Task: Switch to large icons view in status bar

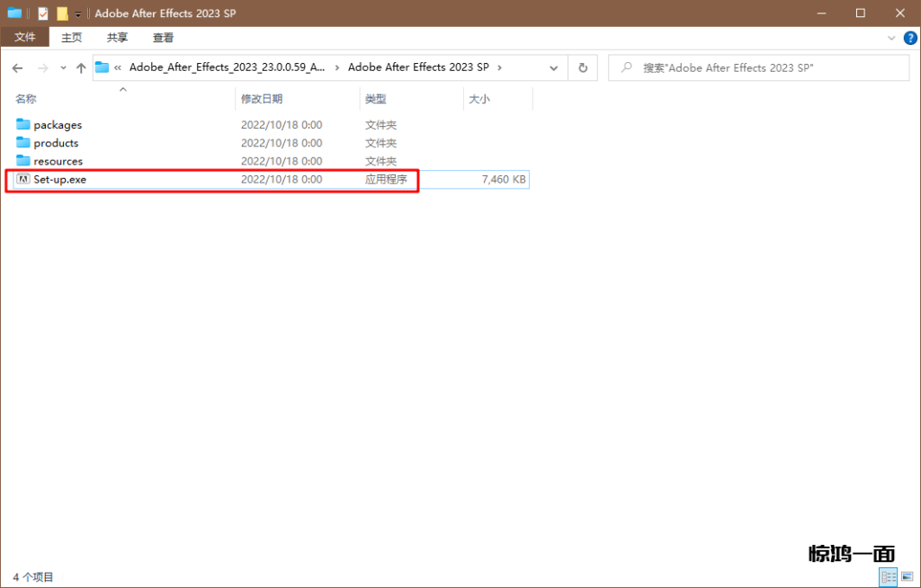Action: (908, 576)
